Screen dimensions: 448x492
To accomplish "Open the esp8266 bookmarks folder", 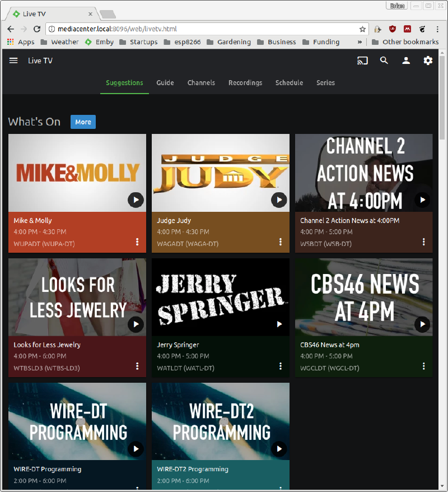I will coord(182,41).
